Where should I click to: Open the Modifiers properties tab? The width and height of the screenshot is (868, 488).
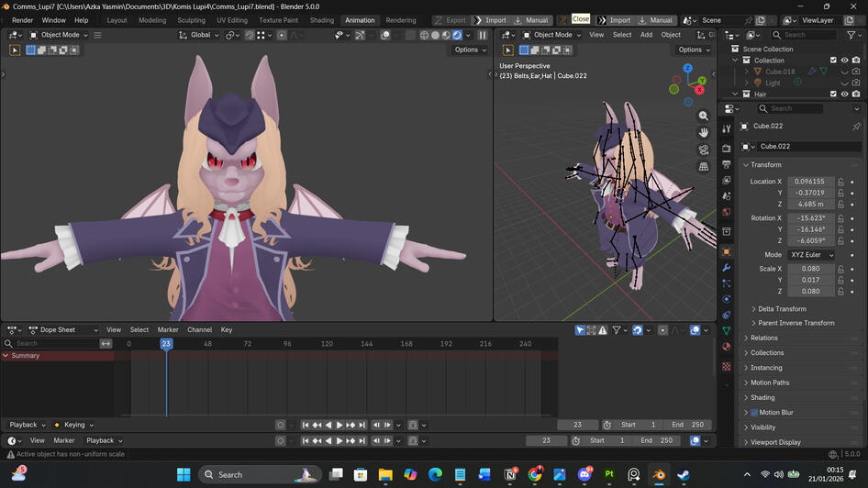[x=727, y=268]
